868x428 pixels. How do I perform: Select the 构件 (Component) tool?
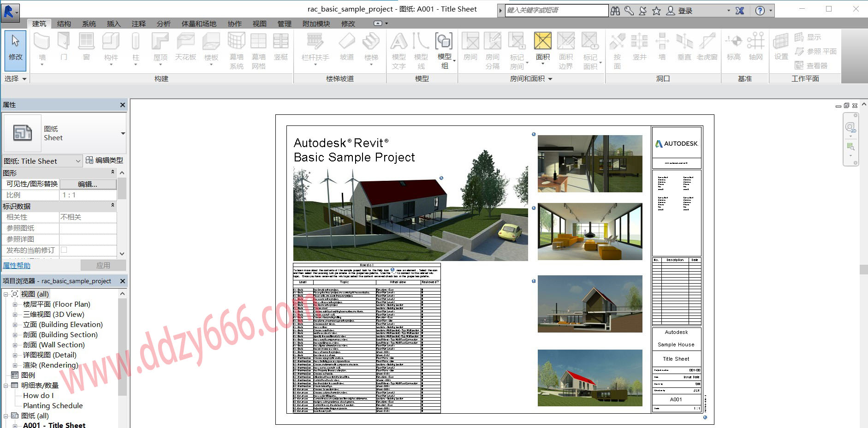tap(111, 48)
